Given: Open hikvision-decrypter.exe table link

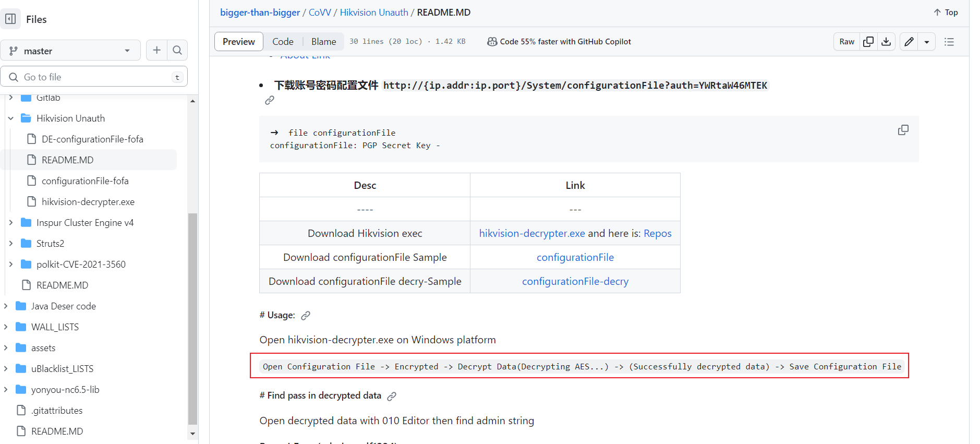Looking at the screenshot, I should click(532, 234).
